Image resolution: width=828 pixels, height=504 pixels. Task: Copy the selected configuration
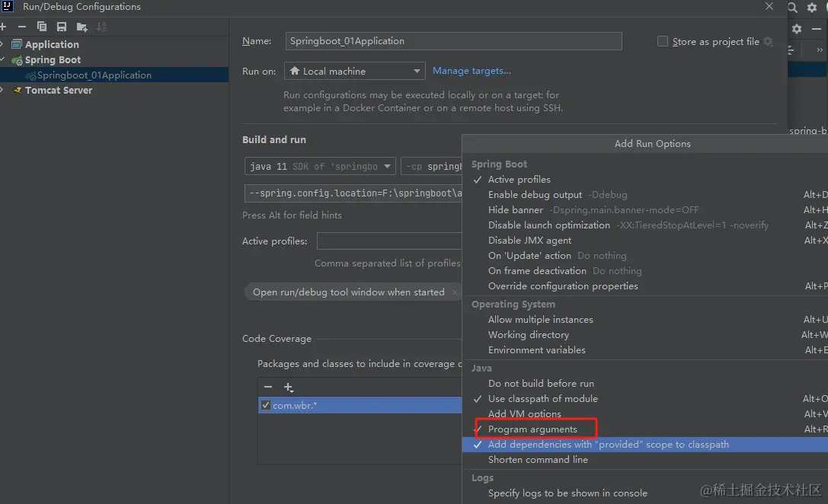pos(42,27)
